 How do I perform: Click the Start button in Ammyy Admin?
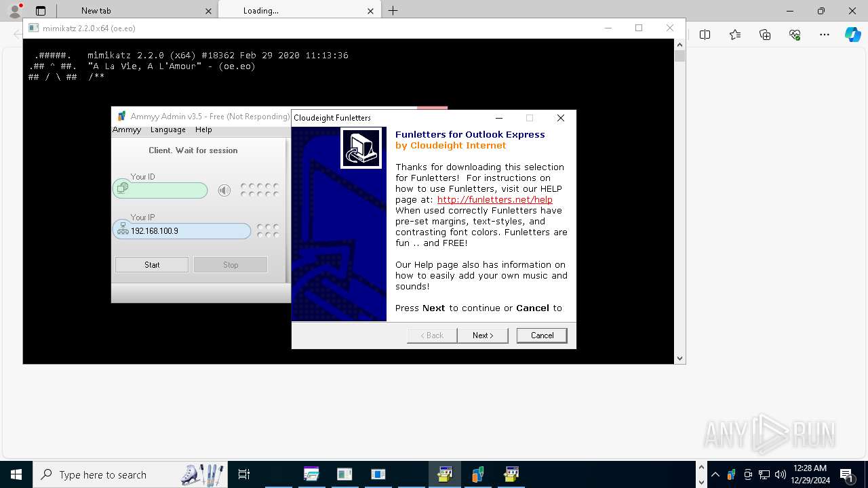coord(152,265)
